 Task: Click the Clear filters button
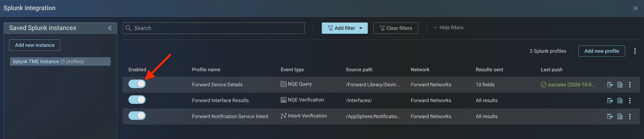click(396, 28)
